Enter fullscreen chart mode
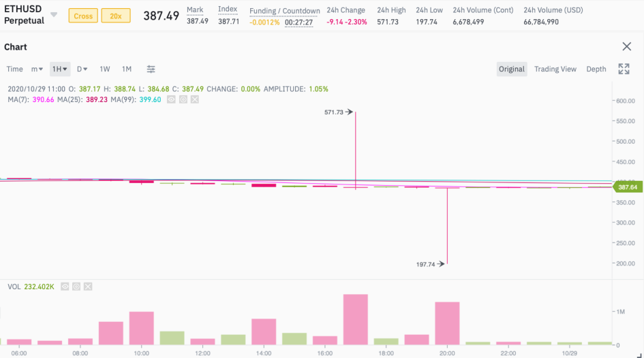 [x=624, y=69]
